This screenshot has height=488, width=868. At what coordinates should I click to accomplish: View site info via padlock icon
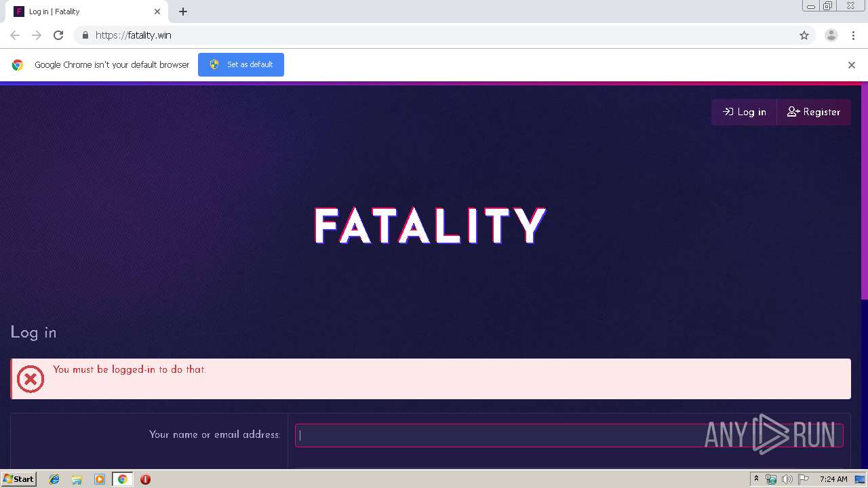85,35
